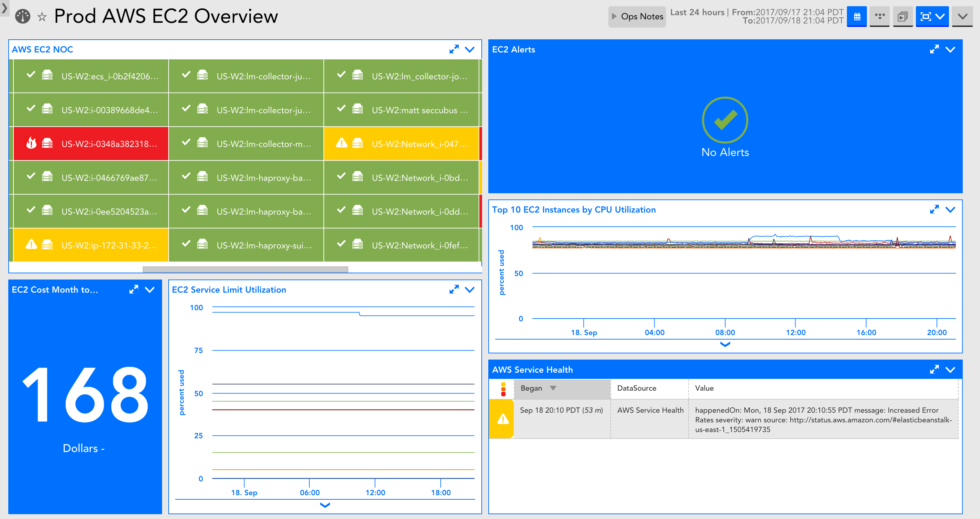Click server icon on i-00389668de4 tile

click(x=47, y=108)
